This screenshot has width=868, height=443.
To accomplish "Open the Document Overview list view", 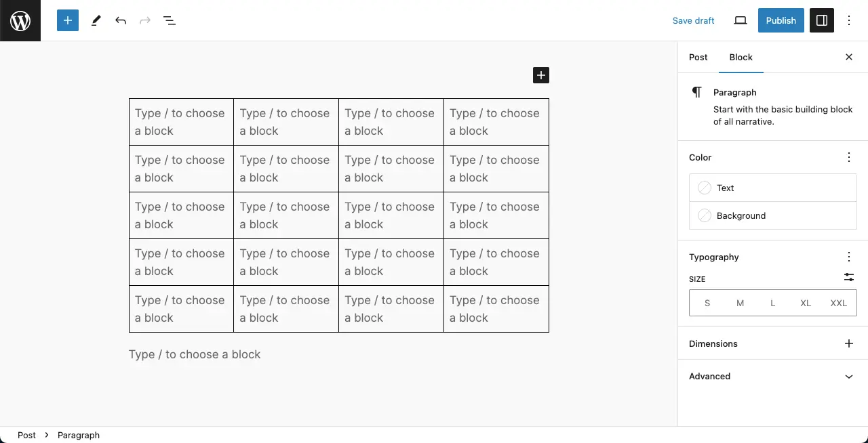I will coord(170,20).
